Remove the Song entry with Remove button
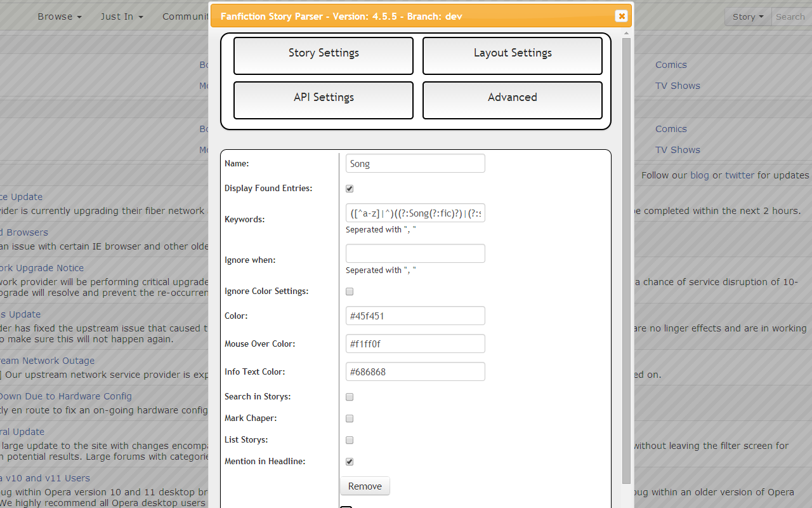This screenshot has width=812, height=508. click(x=365, y=486)
